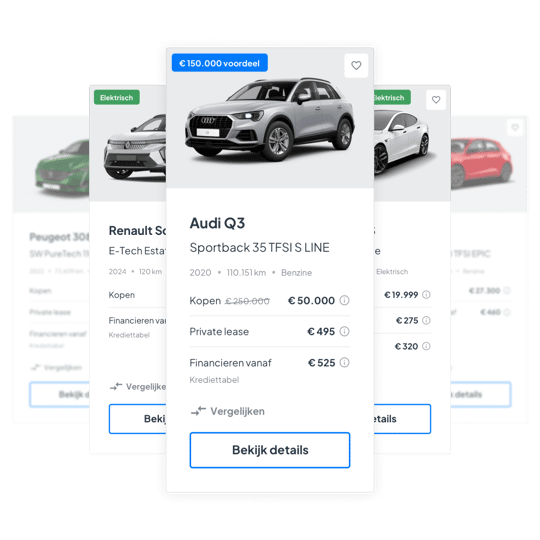Toggle heart on the white electric car card

click(436, 100)
